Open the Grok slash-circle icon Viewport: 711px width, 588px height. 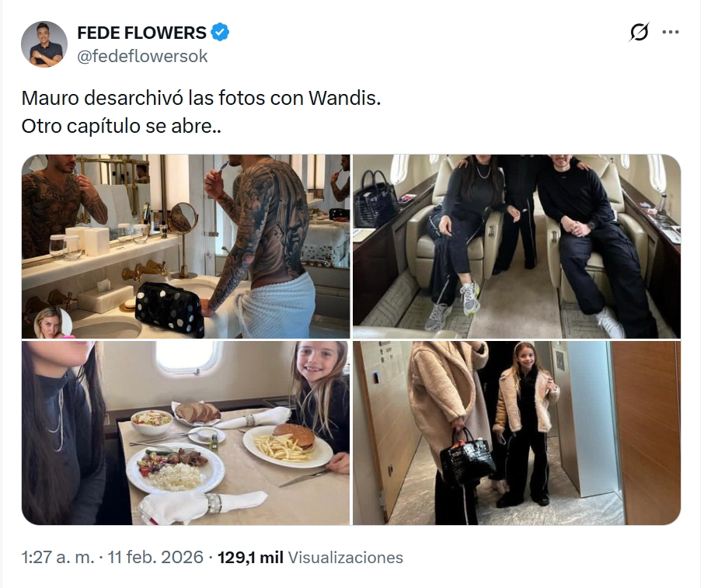(x=640, y=32)
